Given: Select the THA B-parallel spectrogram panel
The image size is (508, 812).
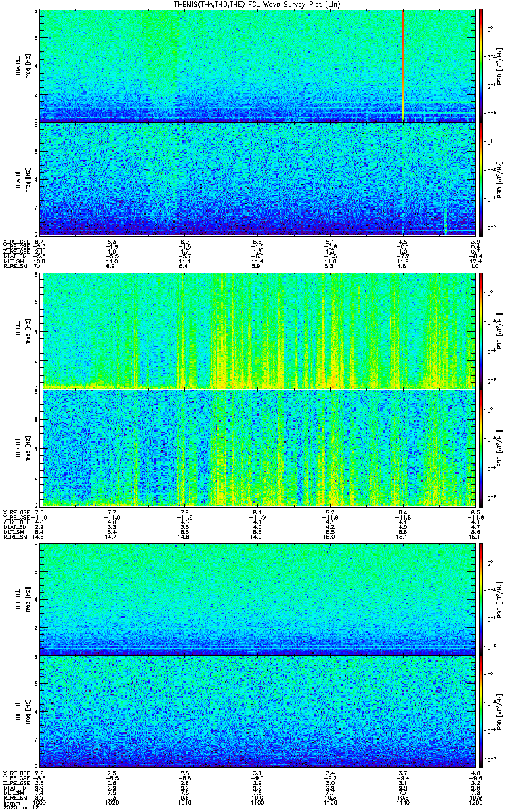Looking at the screenshot, I should (x=257, y=179).
